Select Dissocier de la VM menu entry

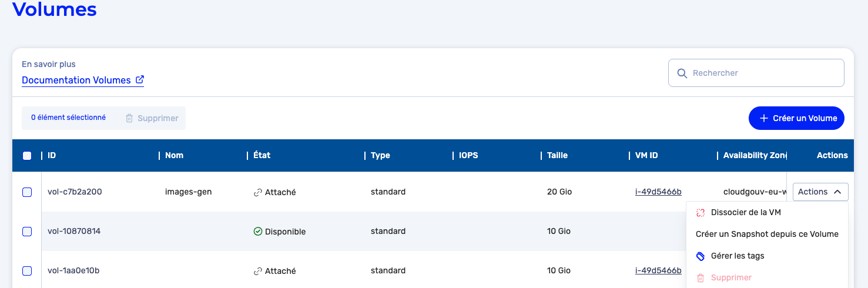coord(745,213)
